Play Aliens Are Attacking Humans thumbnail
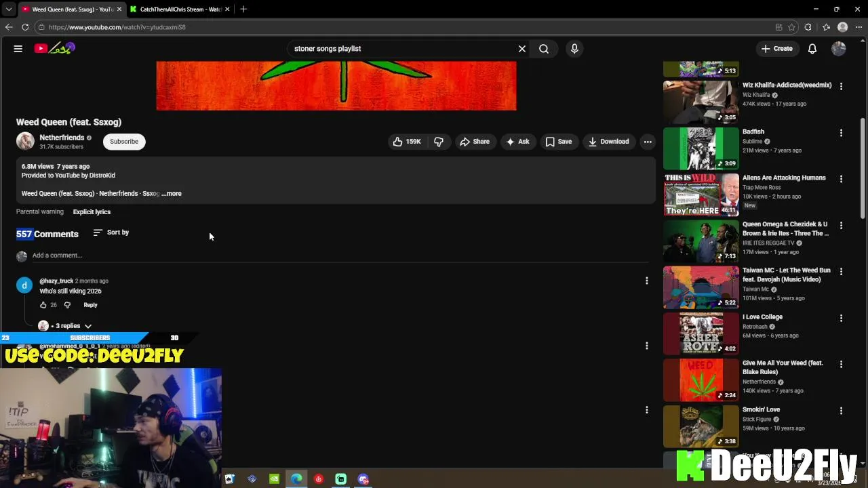The height and width of the screenshot is (488, 868). pos(701,195)
